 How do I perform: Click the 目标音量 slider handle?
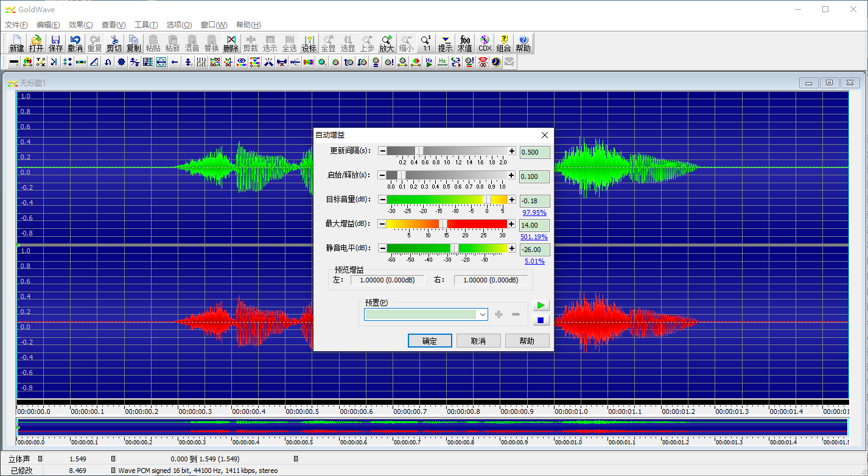coord(487,200)
